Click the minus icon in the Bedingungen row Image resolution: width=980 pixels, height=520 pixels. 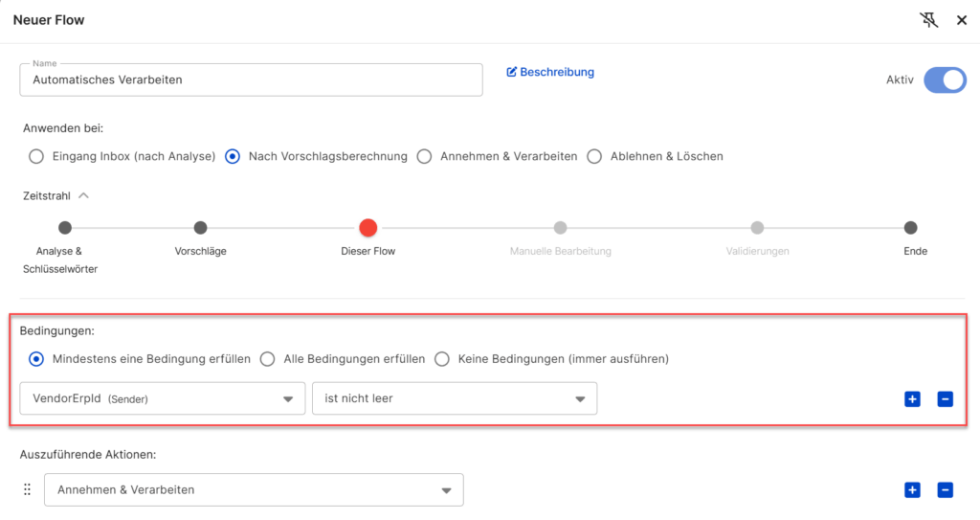945,398
